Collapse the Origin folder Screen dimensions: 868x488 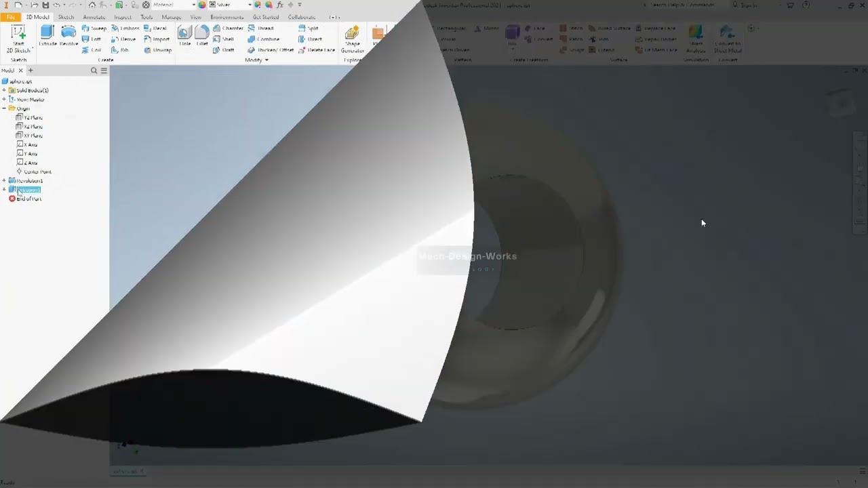tap(4, 108)
